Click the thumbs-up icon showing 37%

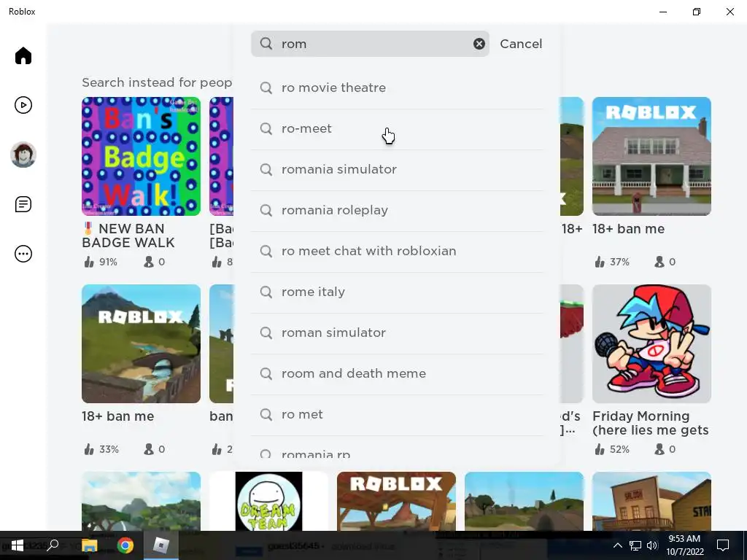tap(600, 262)
